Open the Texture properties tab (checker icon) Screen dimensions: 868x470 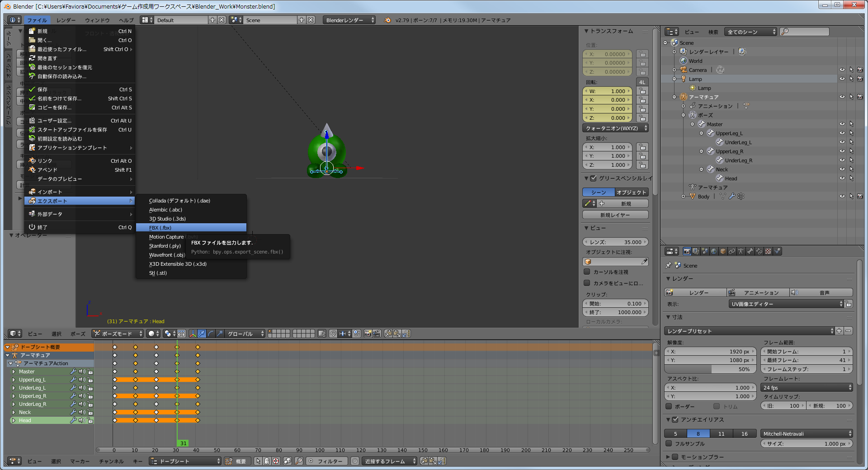pos(768,251)
